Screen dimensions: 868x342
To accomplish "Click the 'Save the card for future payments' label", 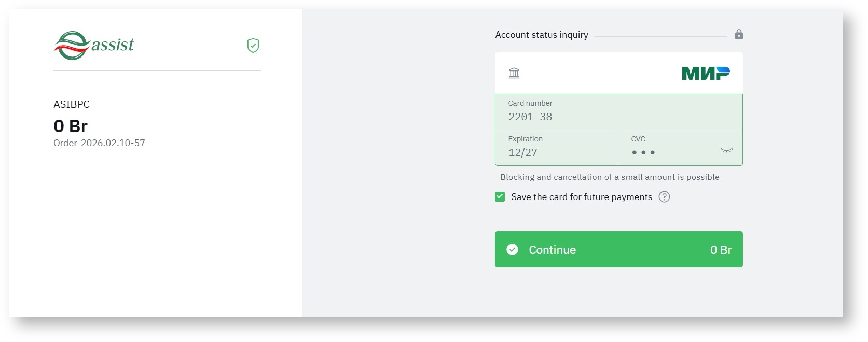I will [581, 197].
